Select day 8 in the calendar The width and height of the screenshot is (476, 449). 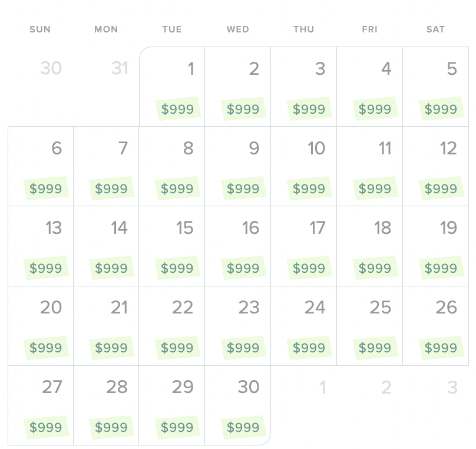172,166
